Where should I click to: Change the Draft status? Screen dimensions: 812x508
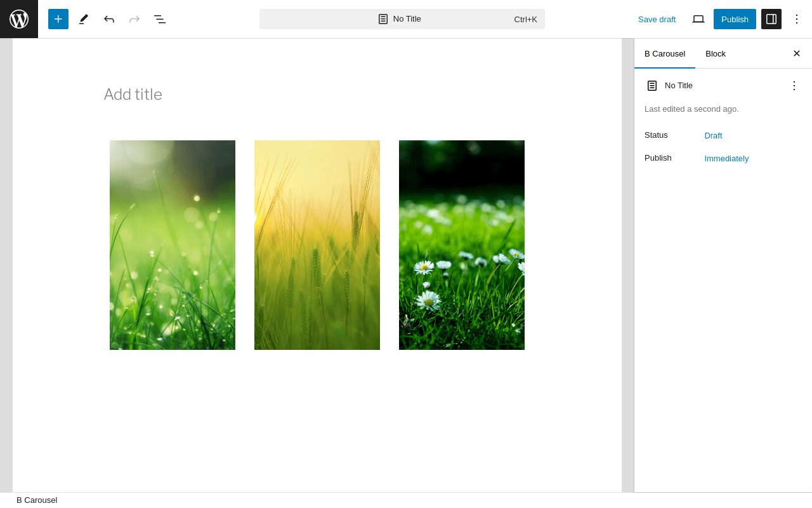coord(713,135)
